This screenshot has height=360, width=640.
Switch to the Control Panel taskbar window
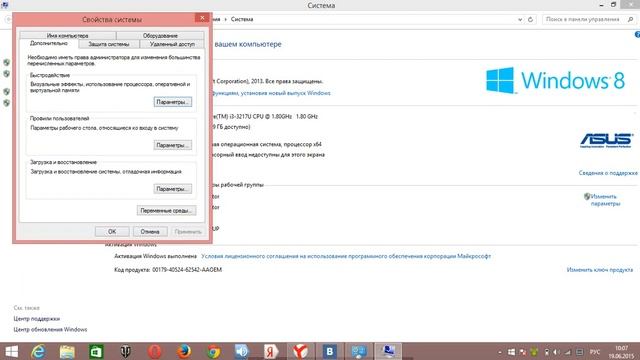pos(359,351)
